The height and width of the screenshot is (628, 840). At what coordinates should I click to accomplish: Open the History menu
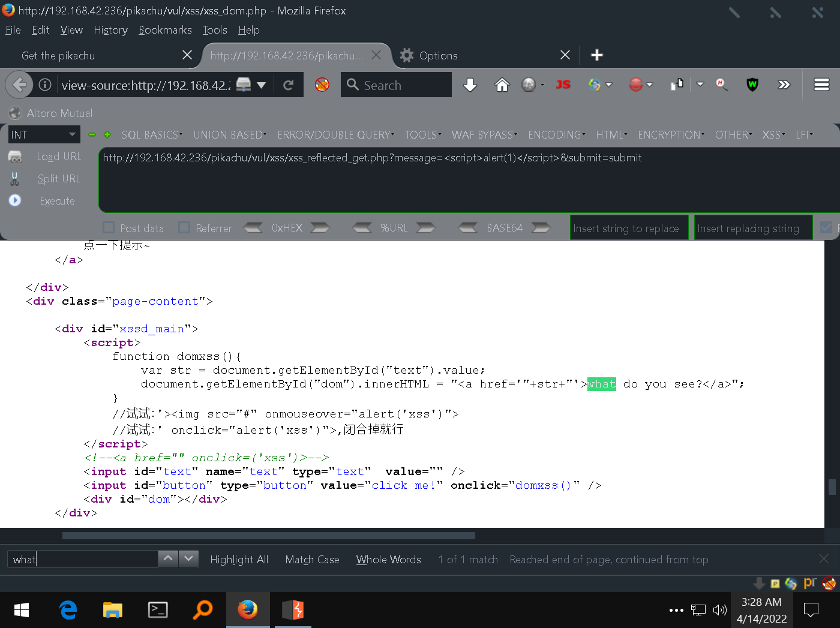110,30
